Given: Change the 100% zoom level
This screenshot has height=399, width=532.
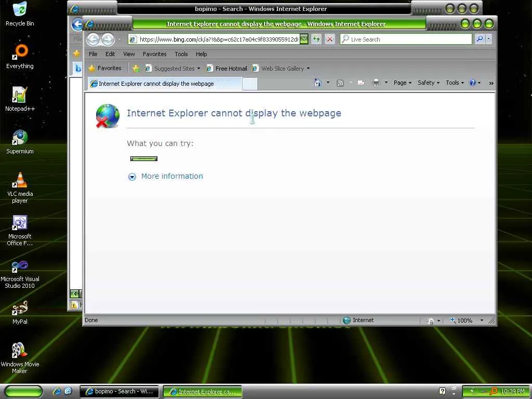Looking at the screenshot, I should 461,320.
